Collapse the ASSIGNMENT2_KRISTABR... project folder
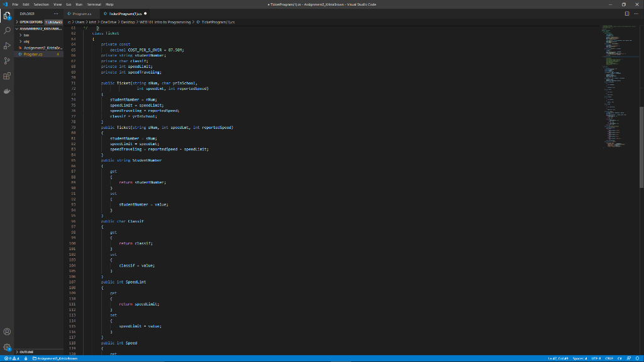The height and width of the screenshot is (362, 644). click(39, 29)
